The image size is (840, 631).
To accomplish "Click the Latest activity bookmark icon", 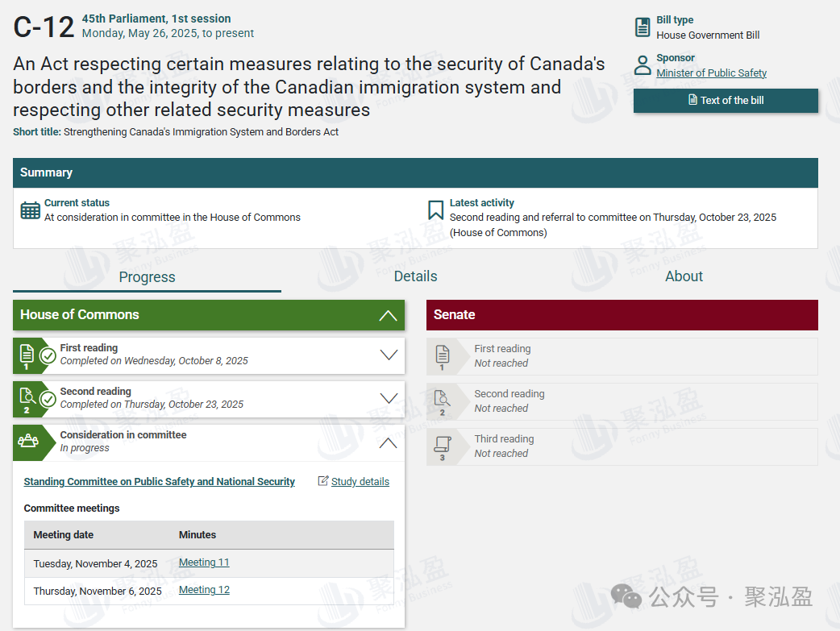I will 435,210.
